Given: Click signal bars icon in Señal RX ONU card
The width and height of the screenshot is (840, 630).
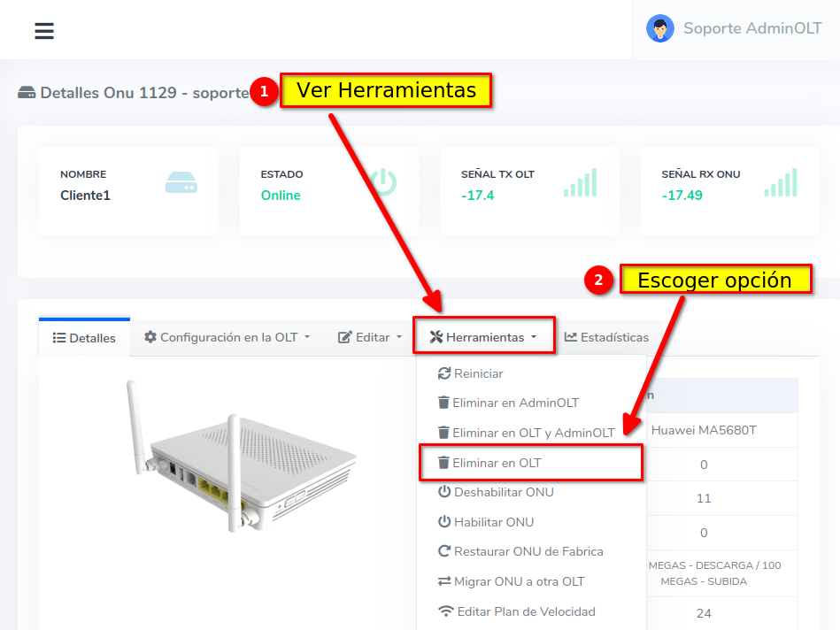Looking at the screenshot, I should click(781, 183).
